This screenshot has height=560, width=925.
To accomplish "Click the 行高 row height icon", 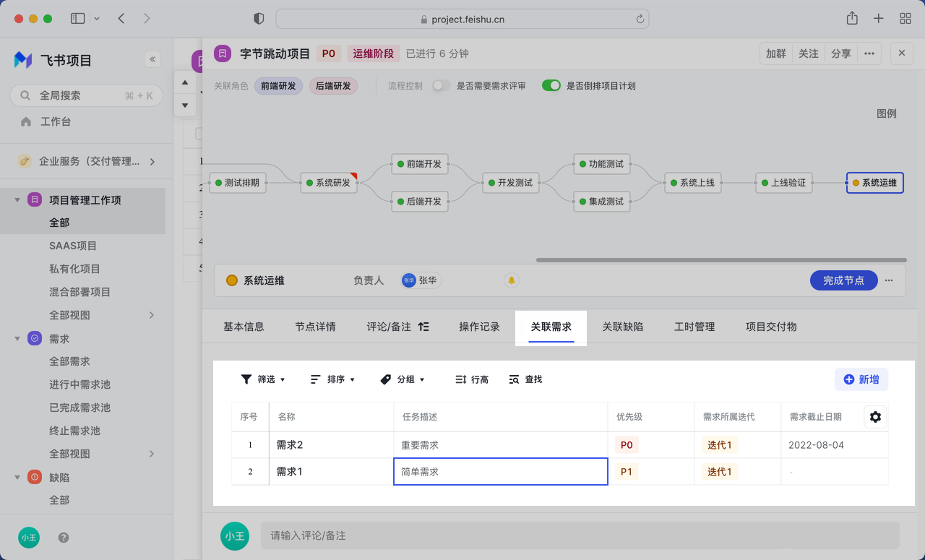I will pyautogui.click(x=461, y=379).
